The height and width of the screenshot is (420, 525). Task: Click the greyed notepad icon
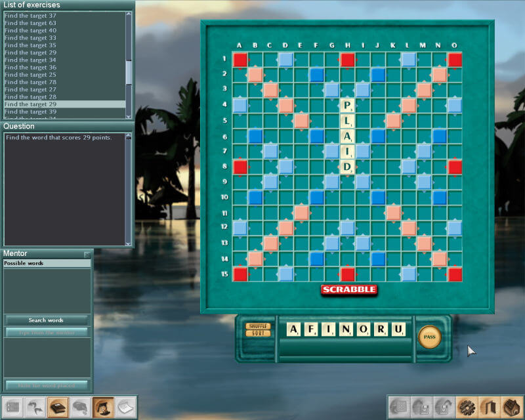(x=126, y=408)
